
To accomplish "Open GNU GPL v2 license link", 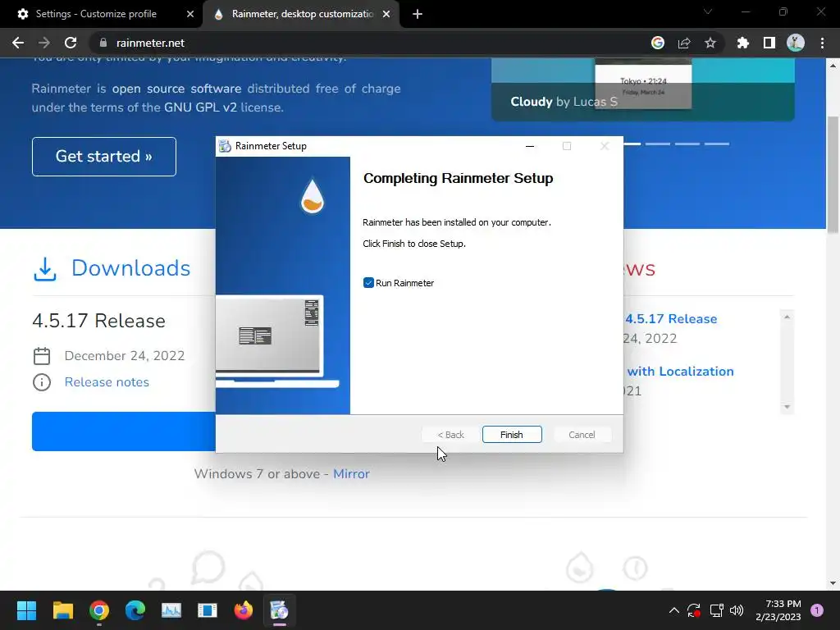I will 200,107.
